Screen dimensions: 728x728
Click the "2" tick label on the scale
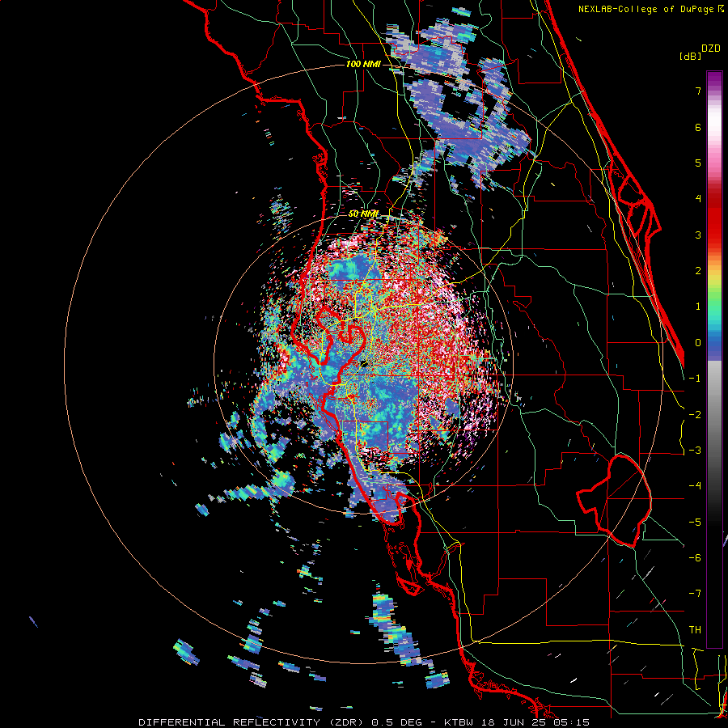point(698,271)
